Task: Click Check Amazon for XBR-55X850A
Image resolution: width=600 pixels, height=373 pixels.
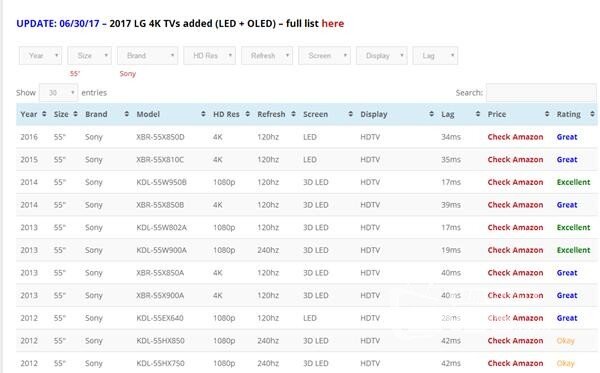Action: pyautogui.click(x=515, y=273)
